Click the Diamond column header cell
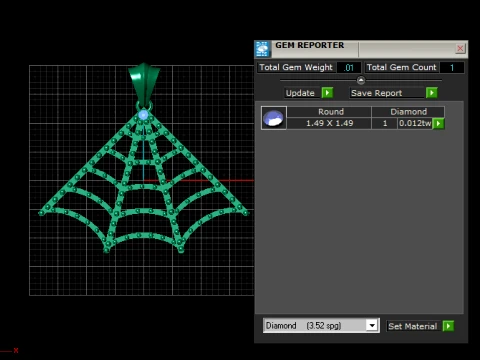 coord(408,112)
